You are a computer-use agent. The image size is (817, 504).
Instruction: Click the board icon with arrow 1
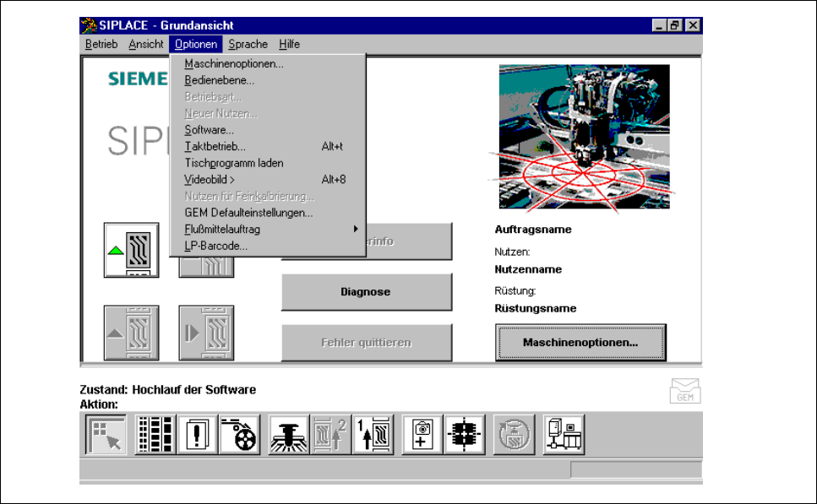coord(373,436)
